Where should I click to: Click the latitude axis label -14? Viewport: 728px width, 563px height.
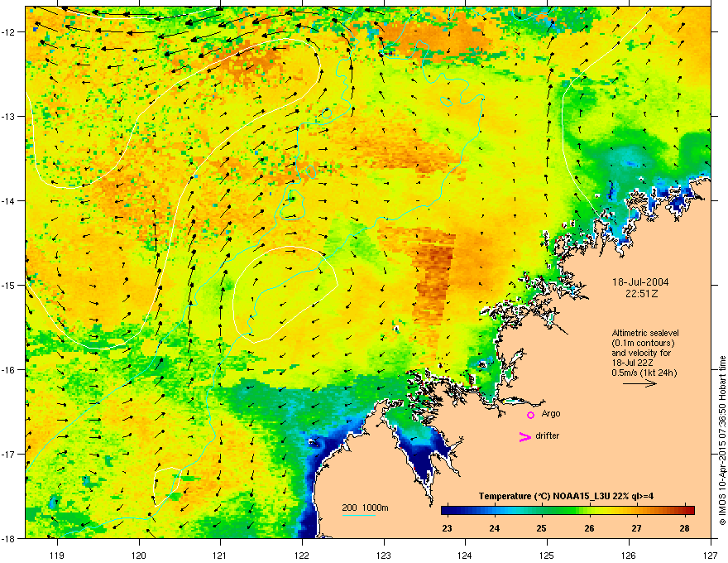point(9,200)
